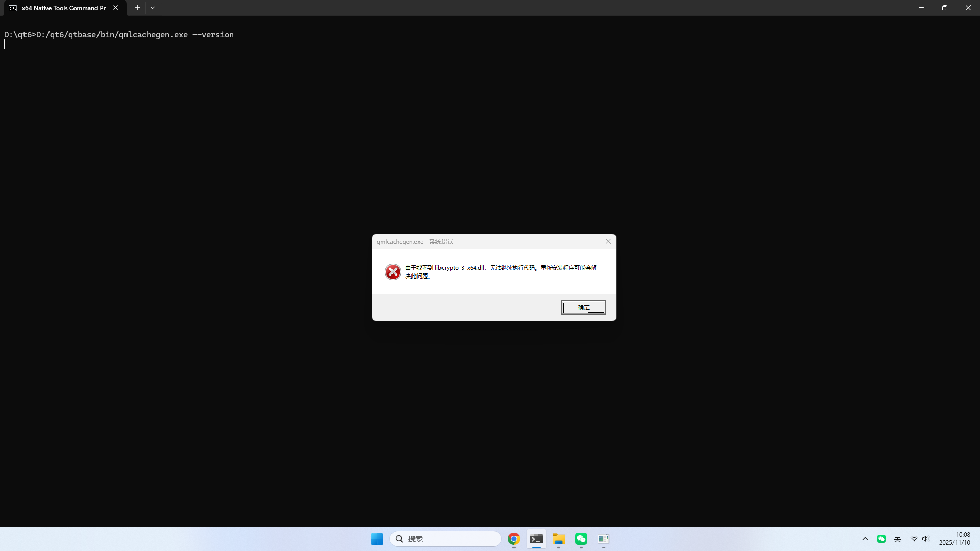980x551 pixels.
Task: Click the WeChat tray icon
Action: pos(881,539)
